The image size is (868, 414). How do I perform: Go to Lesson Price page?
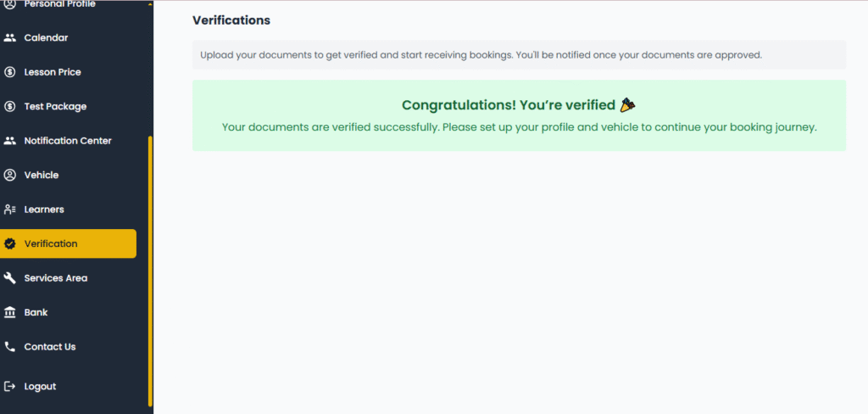(x=53, y=72)
